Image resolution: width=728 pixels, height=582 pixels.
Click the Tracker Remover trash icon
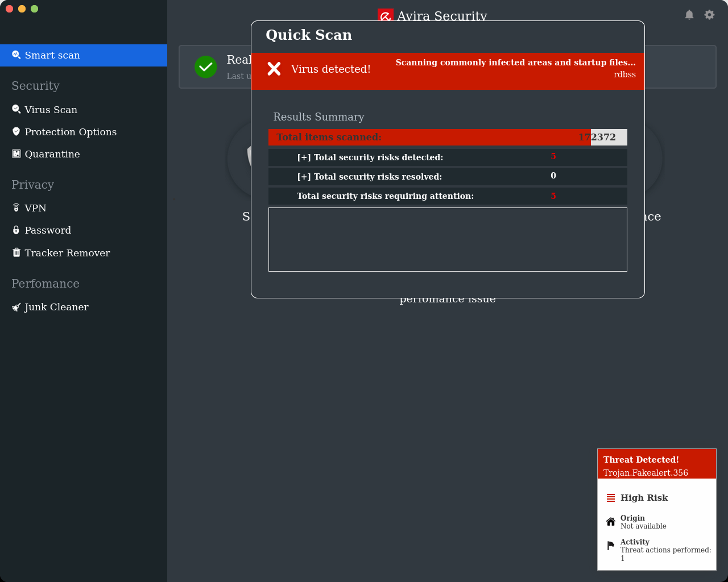(16, 252)
